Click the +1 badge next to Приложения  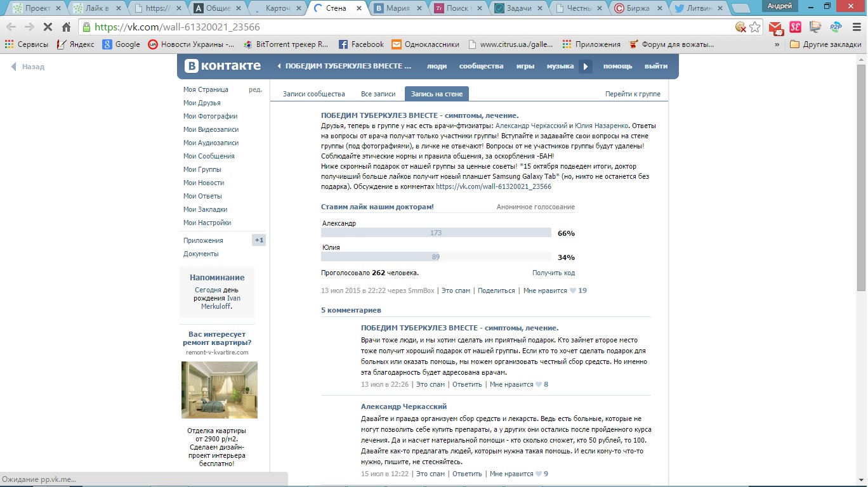[x=259, y=240]
